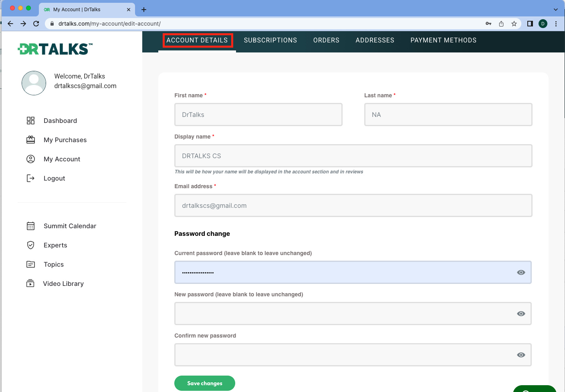Click the Logout arrow icon

[x=30, y=178]
